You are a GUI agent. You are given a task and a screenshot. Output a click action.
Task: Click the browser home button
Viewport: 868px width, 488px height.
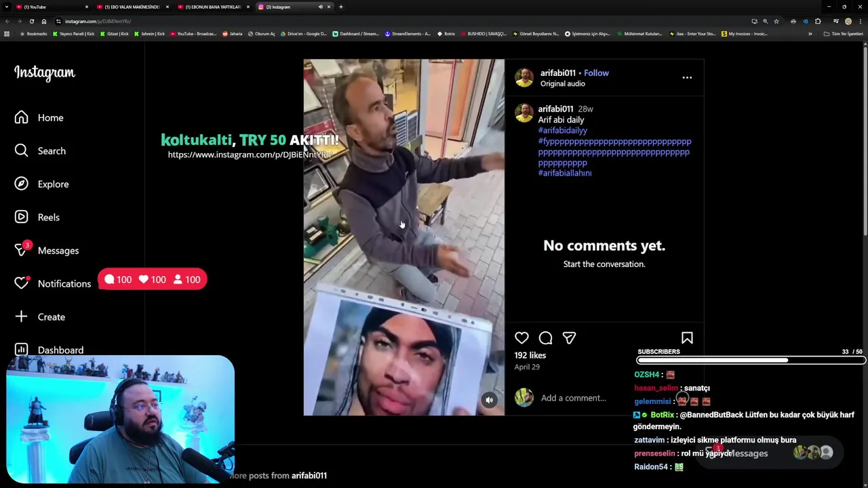coord(44,21)
